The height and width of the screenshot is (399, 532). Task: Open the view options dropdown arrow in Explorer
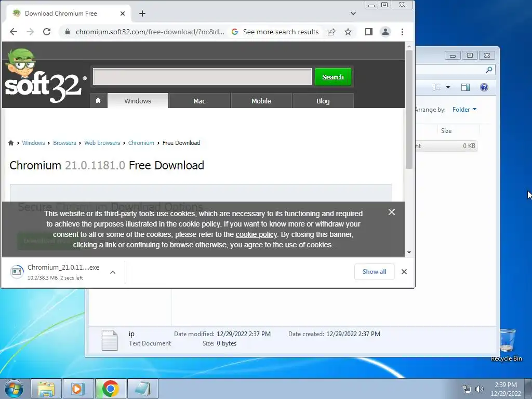448,87
